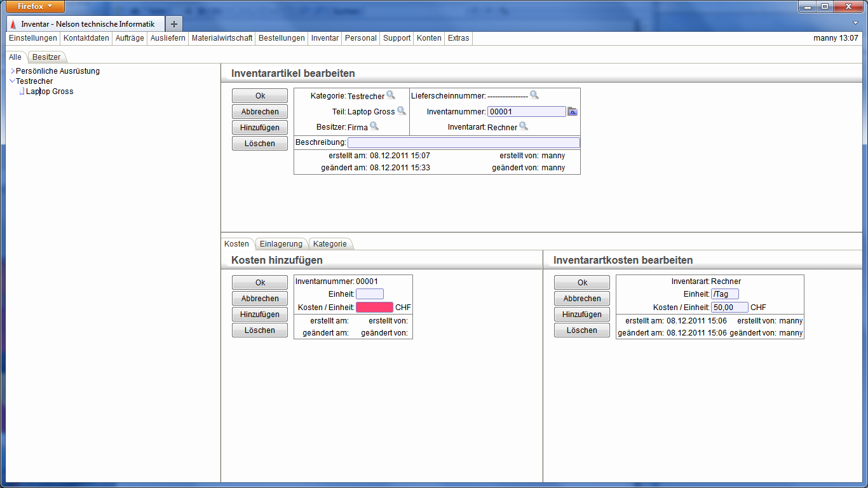The height and width of the screenshot is (488, 868).
Task: Click the document icon before Laptop Gross
Action: 22,91
